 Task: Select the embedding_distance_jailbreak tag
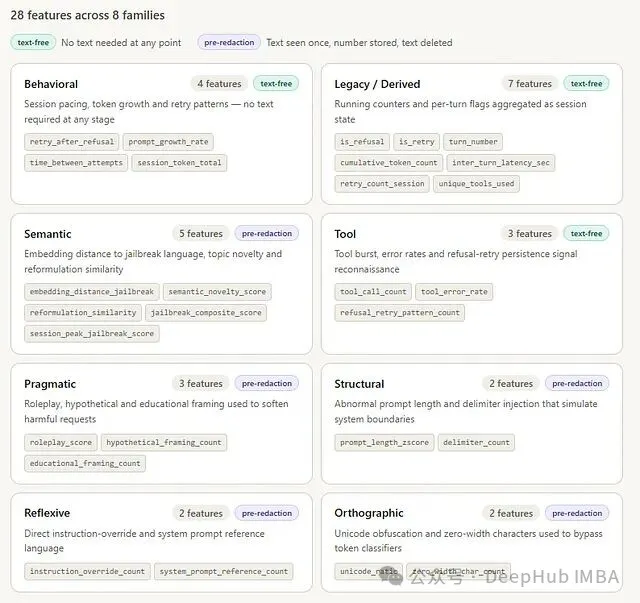[x=92, y=292]
